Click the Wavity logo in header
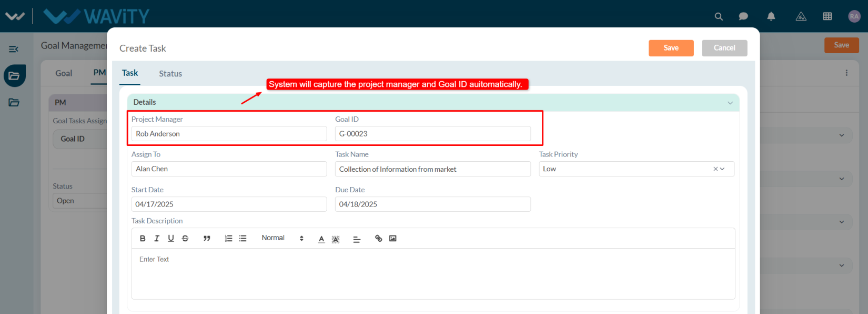868x314 pixels. coord(97,16)
